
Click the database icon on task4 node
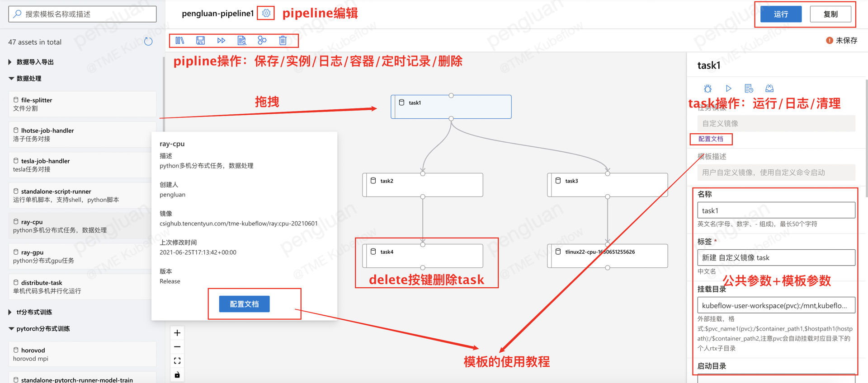pyautogui.click(x=373, y=252)
